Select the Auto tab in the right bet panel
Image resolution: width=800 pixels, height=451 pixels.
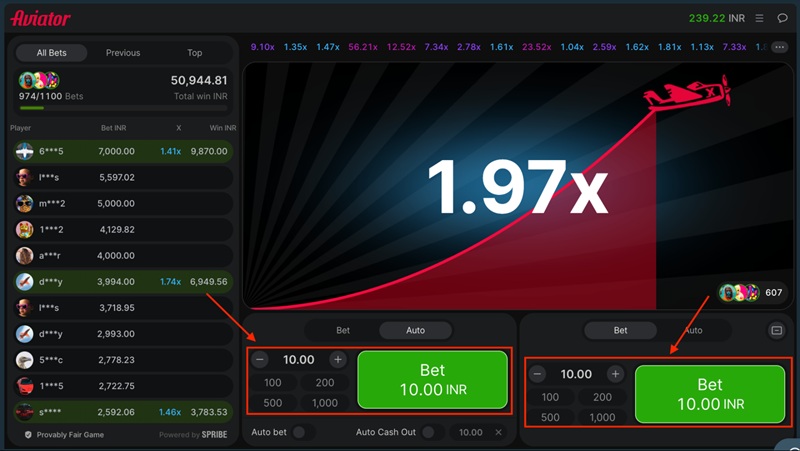[x=693, y=331]
